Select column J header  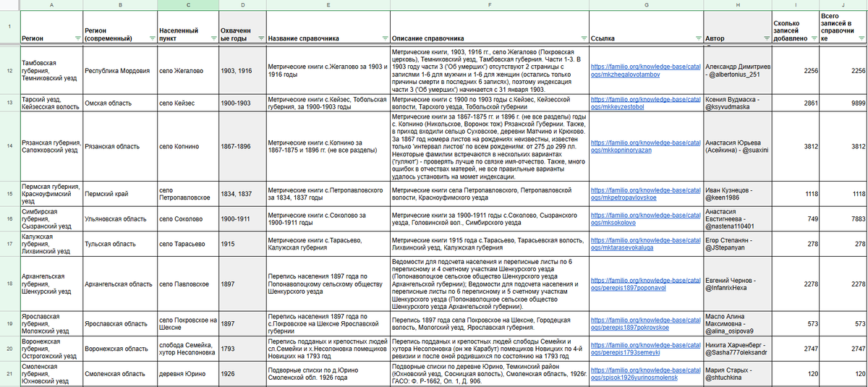pyautogui.click(x=843, y=5)
